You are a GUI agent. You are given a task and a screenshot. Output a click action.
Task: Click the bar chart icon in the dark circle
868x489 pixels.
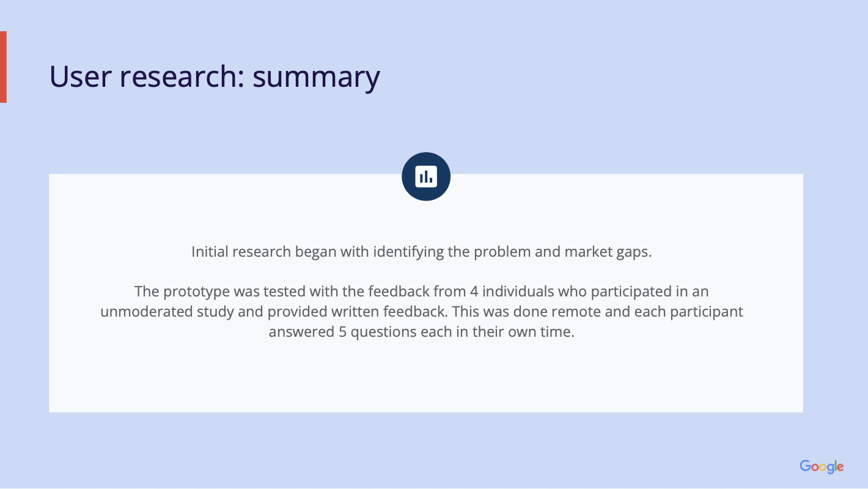pyautogui.click(x=426, y=177)
